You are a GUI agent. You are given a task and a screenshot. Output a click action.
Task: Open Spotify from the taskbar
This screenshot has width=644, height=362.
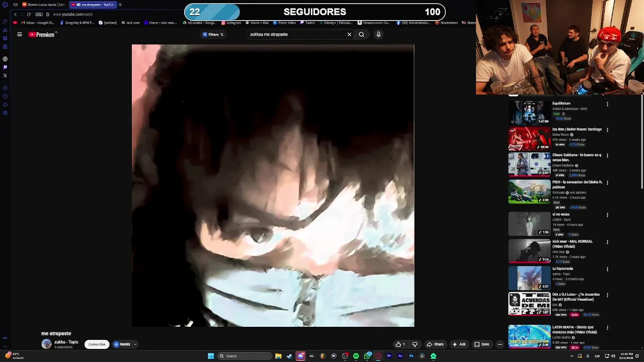pos(356,356)
